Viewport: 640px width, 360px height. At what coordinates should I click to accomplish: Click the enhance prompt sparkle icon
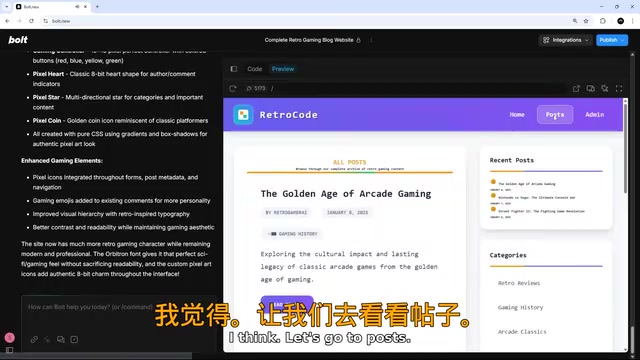(x=47, y=340)
